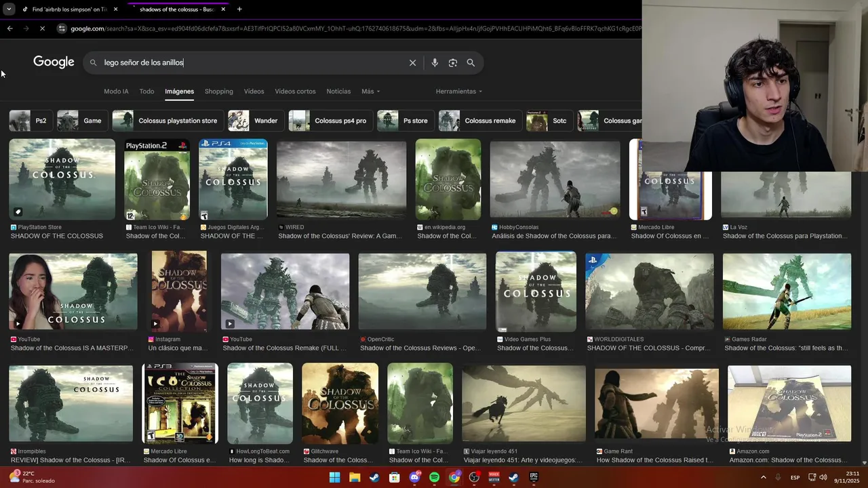
Task: Open the Windows Start menu
Action: [335, 477]
